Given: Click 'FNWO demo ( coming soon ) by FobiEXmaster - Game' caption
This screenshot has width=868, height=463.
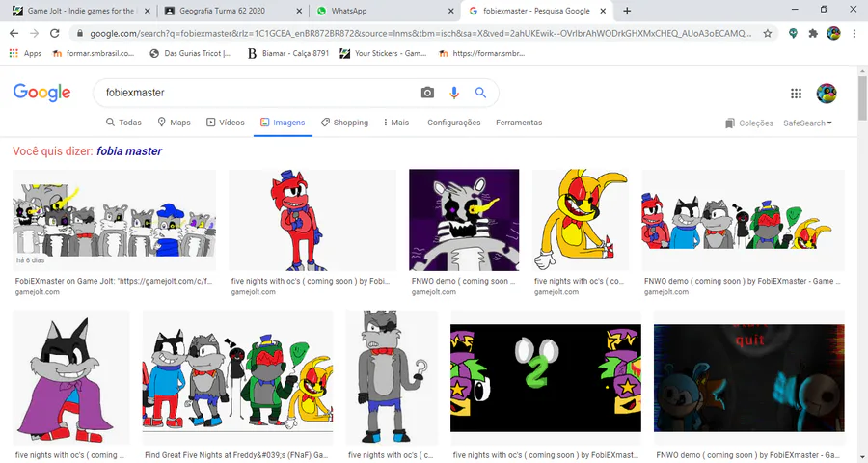Looking at the screenshot, I should [743, 281].
